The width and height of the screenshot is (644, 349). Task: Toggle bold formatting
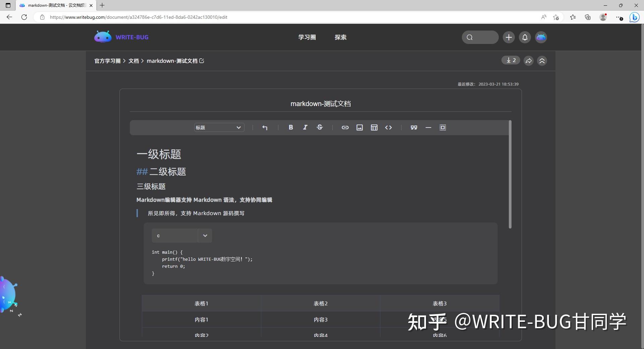[x=291, y=128]
